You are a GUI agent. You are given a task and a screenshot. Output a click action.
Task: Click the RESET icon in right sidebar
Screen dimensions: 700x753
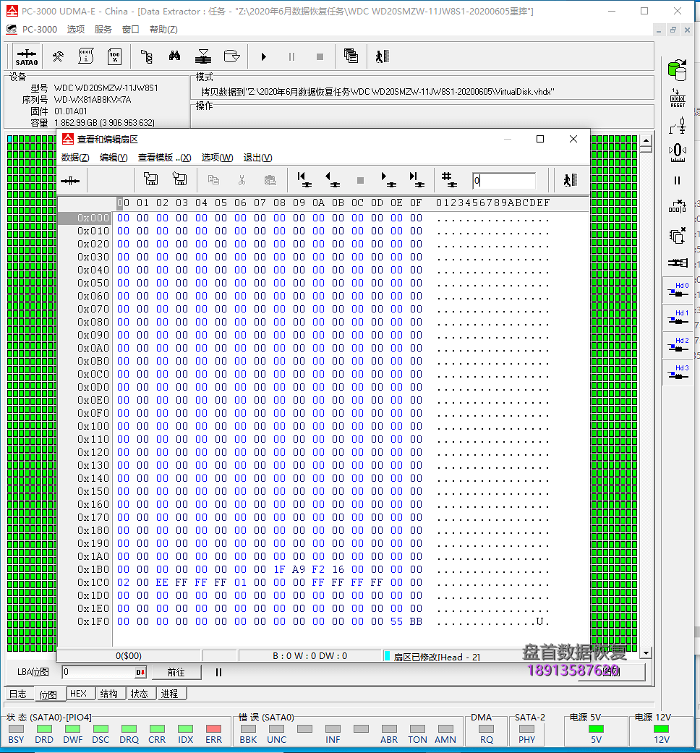pyautogui.click(x=678, y=98)
